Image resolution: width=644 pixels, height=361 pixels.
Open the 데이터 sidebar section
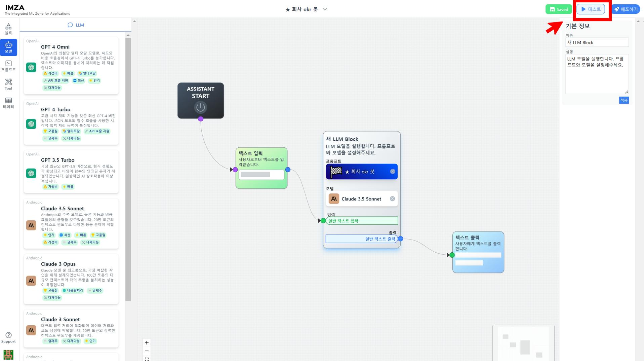click(x=8, y=103)
